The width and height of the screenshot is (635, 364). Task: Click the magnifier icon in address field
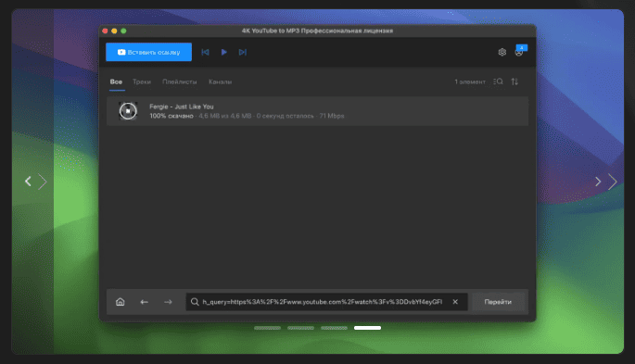[x=195, y=302]
